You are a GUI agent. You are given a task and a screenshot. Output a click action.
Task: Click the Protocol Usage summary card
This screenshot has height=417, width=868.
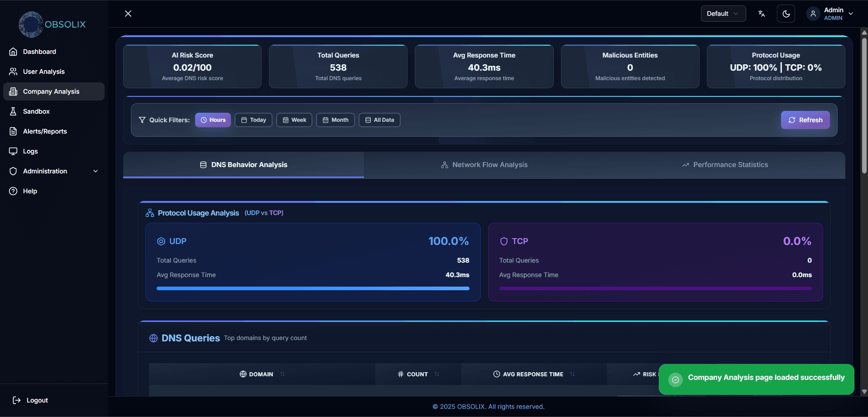[x=776, y=67]
